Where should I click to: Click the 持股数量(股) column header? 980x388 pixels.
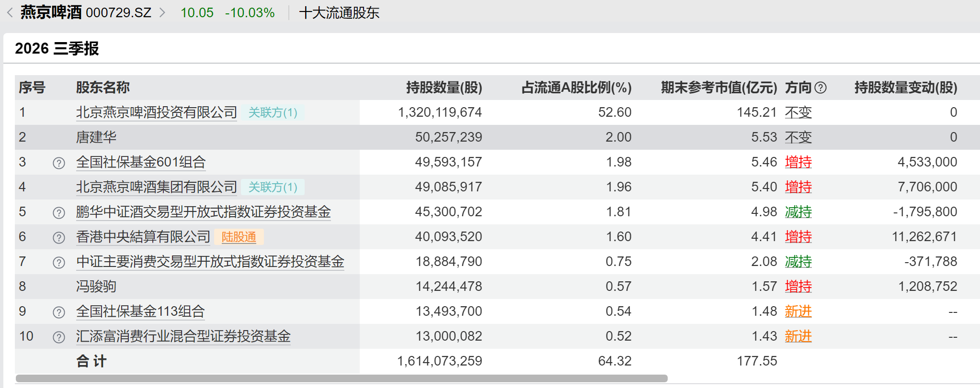444,88
